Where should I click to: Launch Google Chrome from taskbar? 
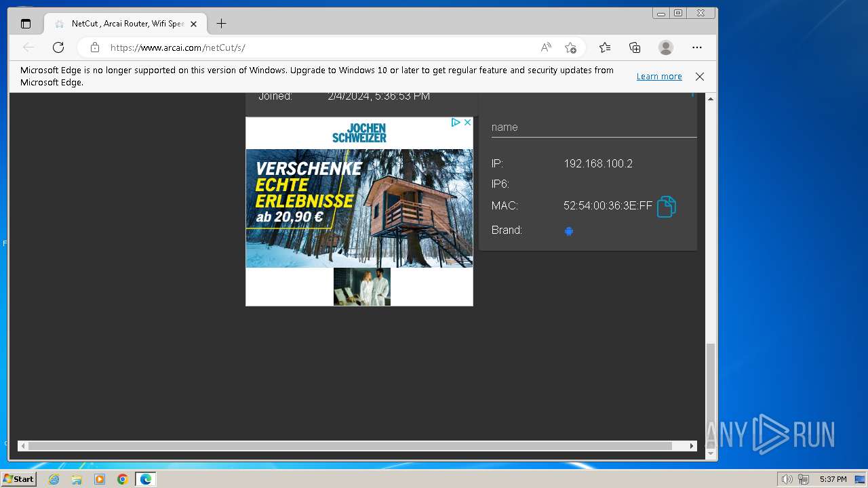(122, 479)
